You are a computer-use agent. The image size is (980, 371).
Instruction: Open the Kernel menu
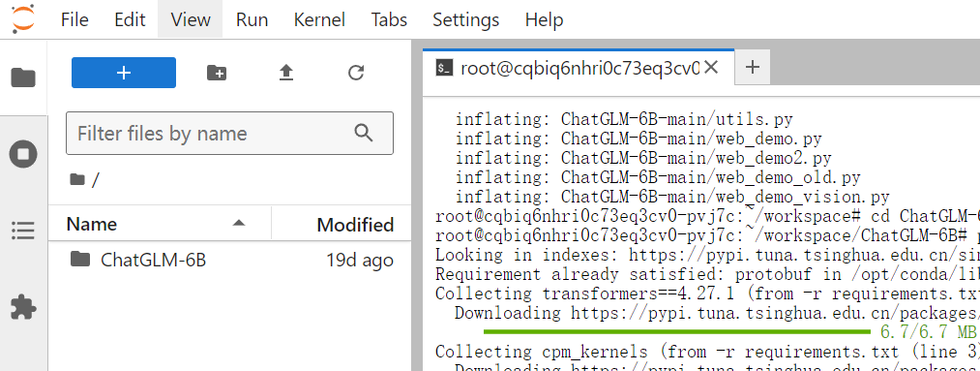coord(319,19)
